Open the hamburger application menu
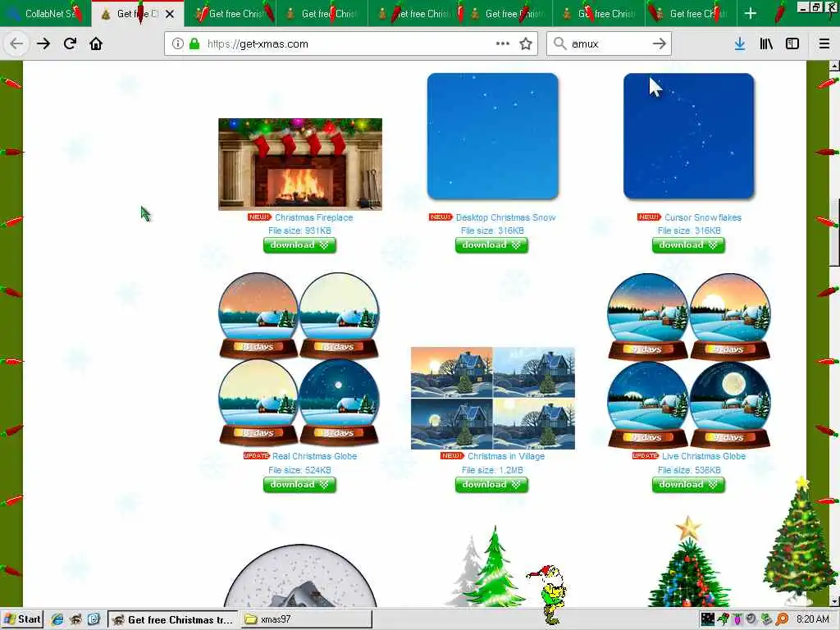 824,44
